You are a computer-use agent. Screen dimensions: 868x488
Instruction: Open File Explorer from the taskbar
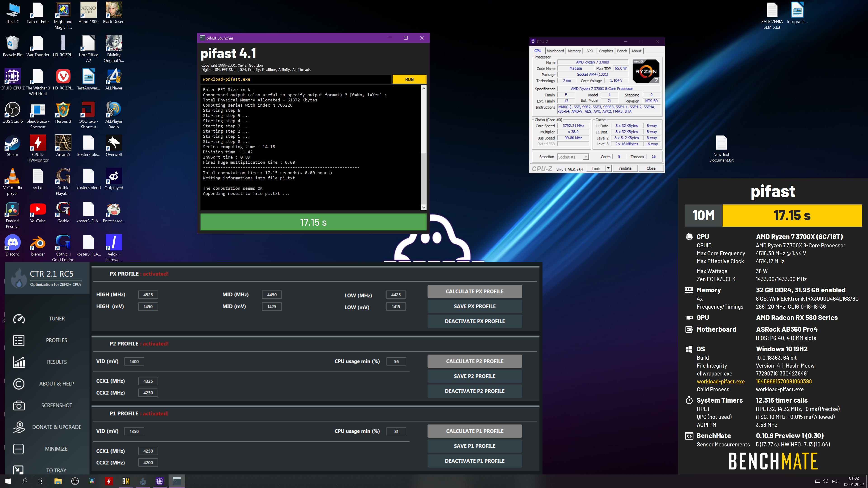(x=58, y=481)
